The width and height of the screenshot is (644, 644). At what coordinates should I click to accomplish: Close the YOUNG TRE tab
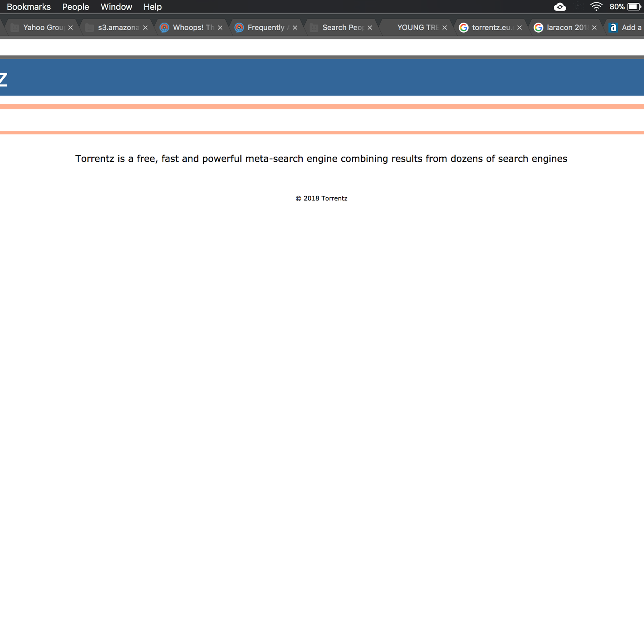[x=445, y=27]
